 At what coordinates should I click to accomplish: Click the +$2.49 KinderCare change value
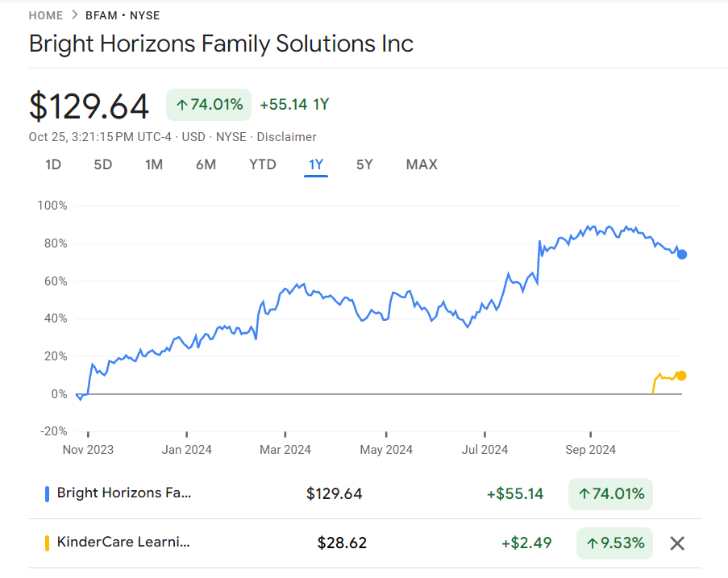point(526,543)
